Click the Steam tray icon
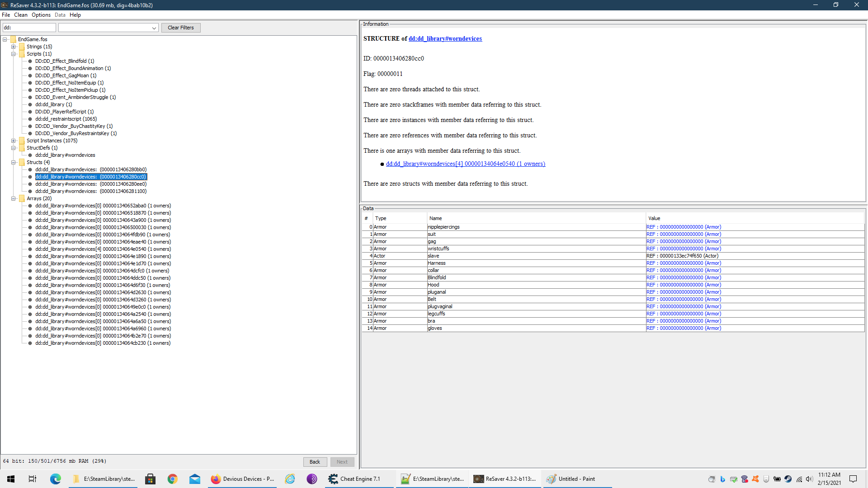Image resolution: width=868 pixels, height=488 pixels. (x=788, y=479)
